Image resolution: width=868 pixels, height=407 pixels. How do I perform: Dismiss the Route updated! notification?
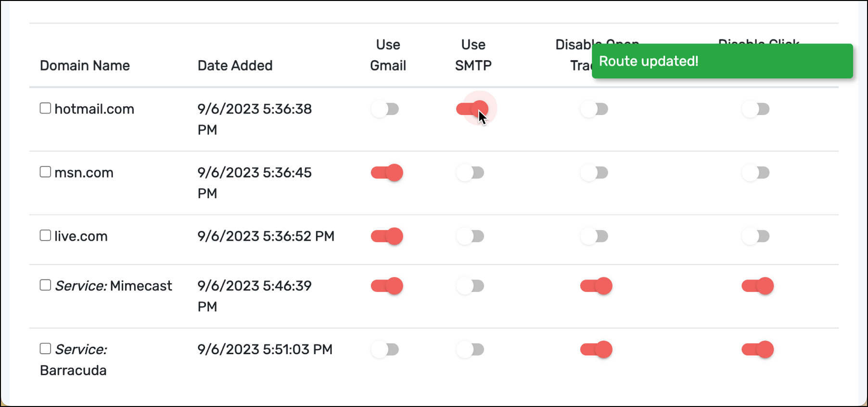point(722,61)
